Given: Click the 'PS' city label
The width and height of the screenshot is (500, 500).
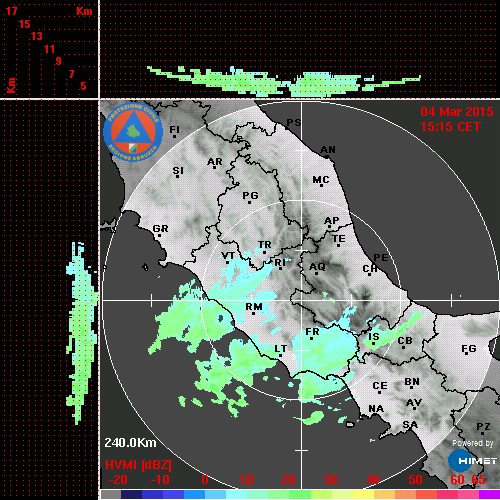Looking at the screenshot, I should point(294,123).
